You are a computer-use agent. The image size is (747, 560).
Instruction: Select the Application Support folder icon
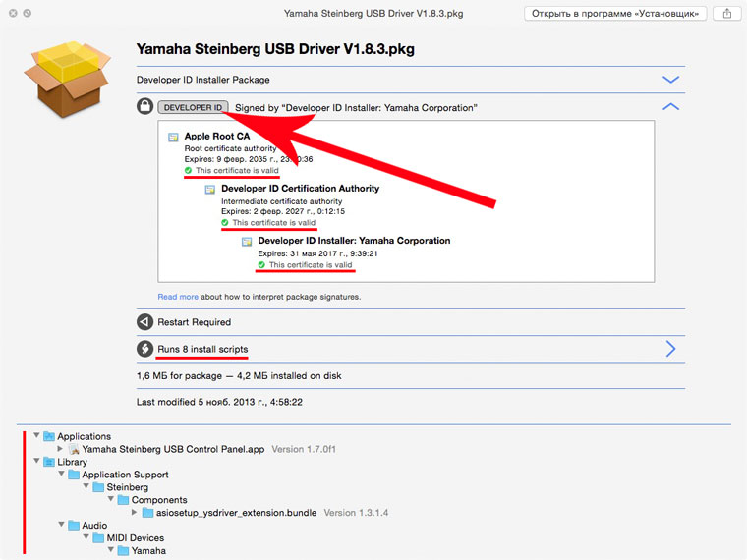74,475
